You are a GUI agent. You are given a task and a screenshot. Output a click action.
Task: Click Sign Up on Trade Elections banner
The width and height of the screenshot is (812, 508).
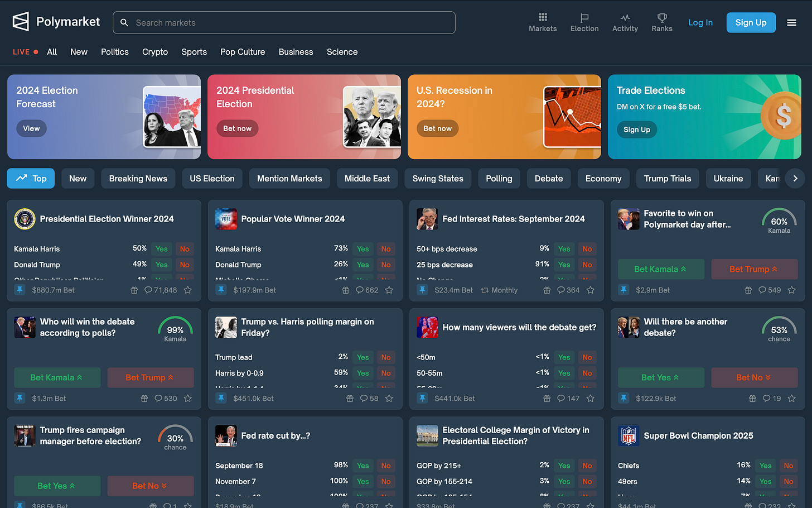637,130
